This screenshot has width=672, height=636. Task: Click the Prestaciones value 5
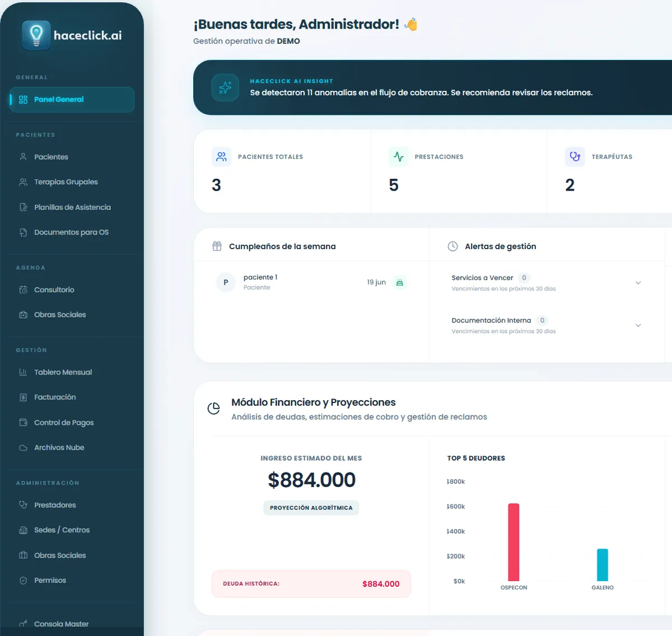click(394, 185)
